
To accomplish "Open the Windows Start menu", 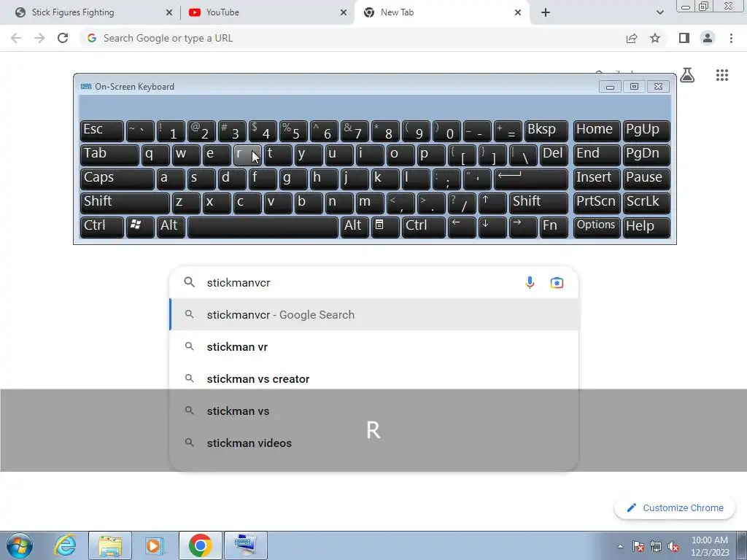I will pos(20,545).
